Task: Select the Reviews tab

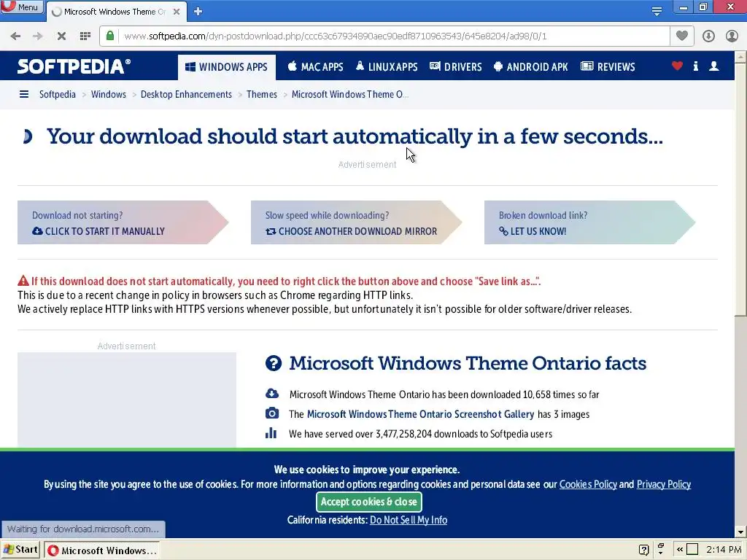Action: [x=608, y=67]
